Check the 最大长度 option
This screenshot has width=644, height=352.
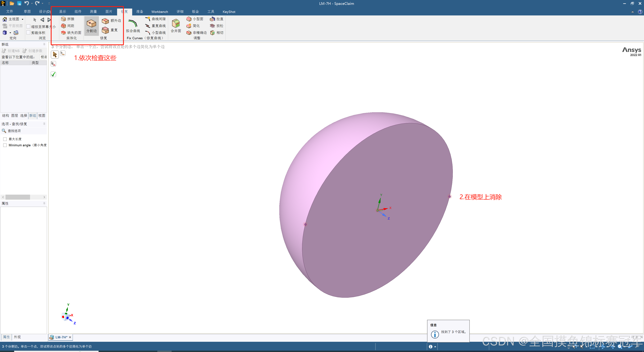point(5,139)
